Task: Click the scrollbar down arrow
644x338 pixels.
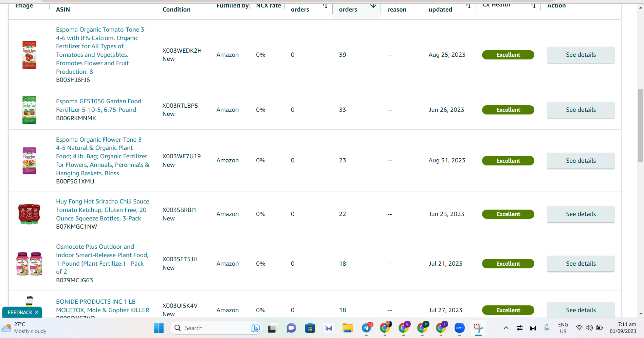Action: pyautogui.click(x=640, y=314)
